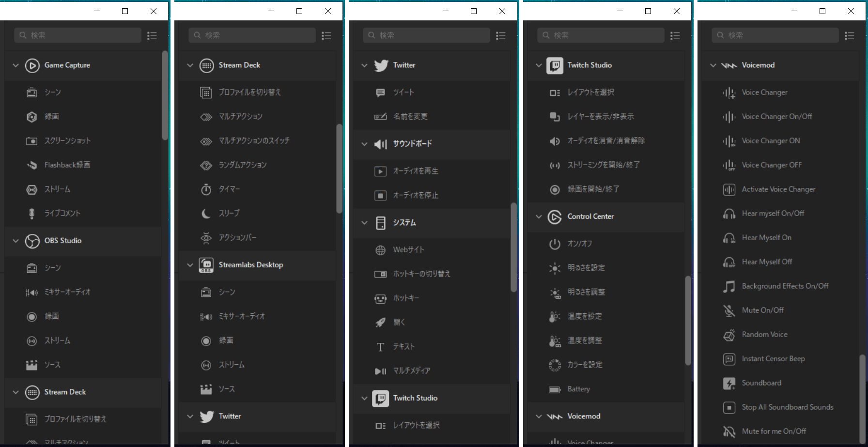Screen dimensions: 868x447
Task: Click the Battery icon in Control Center
Action: [x=555, y=389]
